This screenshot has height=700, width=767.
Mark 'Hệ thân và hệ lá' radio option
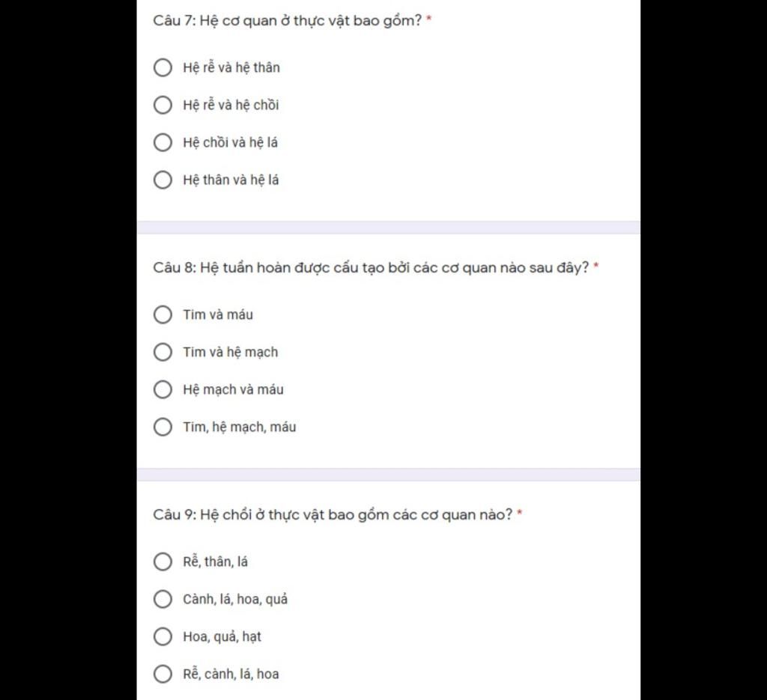(x=163, y=180)
